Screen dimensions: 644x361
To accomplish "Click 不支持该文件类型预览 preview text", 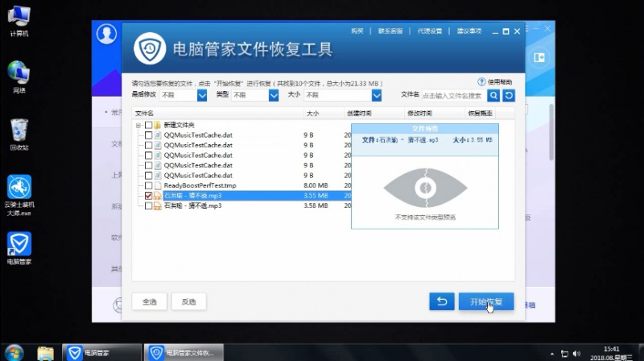I will click(425, 217).
